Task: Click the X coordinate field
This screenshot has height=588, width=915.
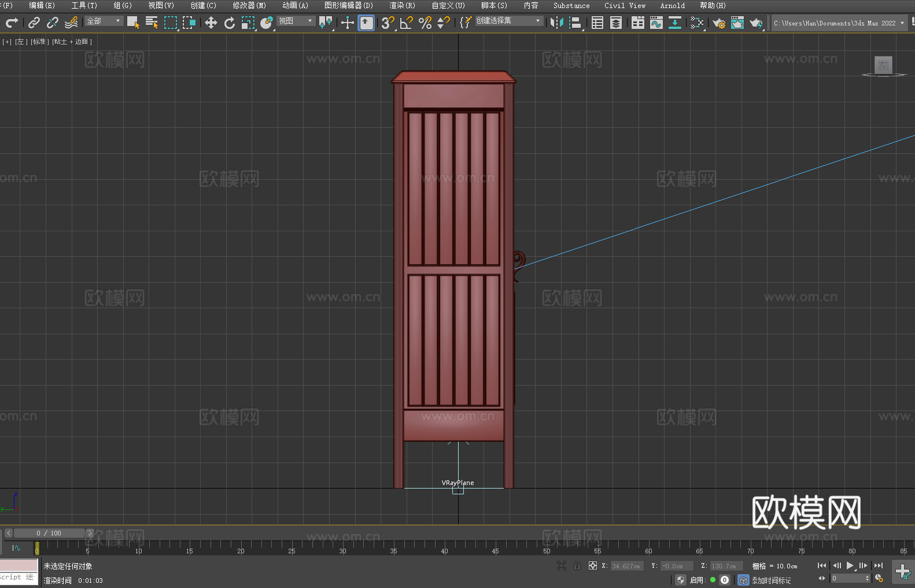Action: pyautogui.click(x=627, y=566)
